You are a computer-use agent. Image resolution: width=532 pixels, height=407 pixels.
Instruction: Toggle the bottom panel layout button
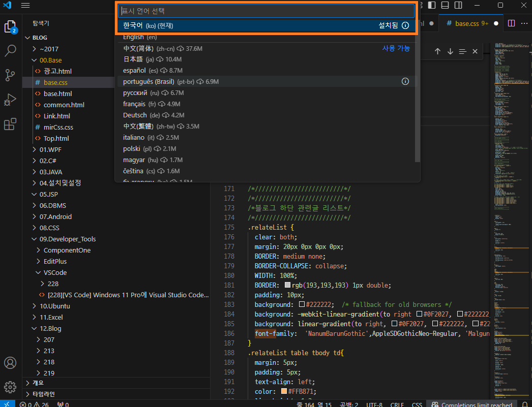445,5
